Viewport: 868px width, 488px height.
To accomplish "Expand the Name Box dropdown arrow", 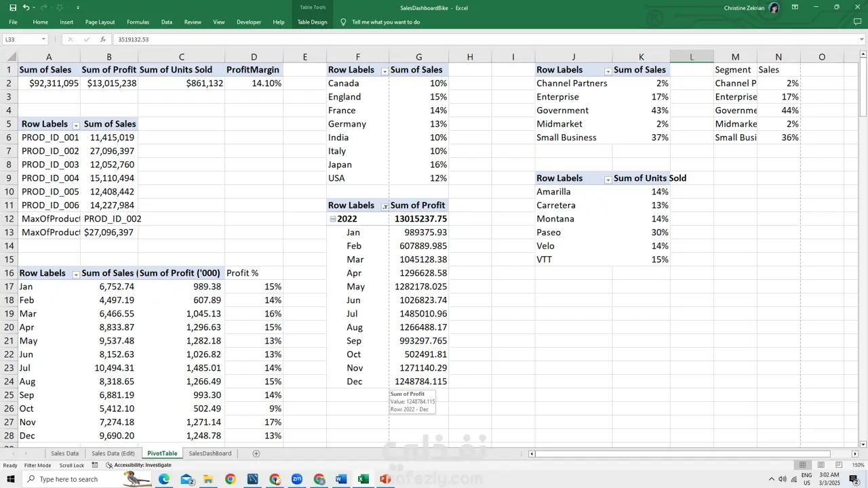I will click(43, 39).
